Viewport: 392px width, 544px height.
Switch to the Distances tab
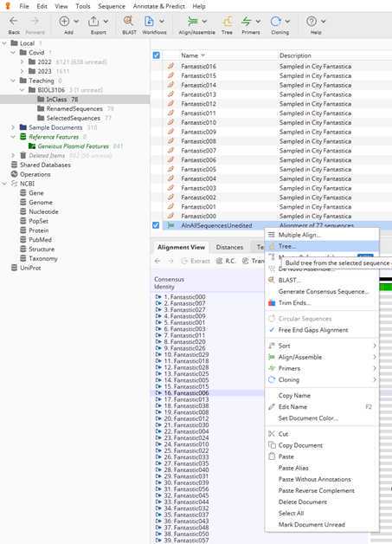(x=229, y=247)
